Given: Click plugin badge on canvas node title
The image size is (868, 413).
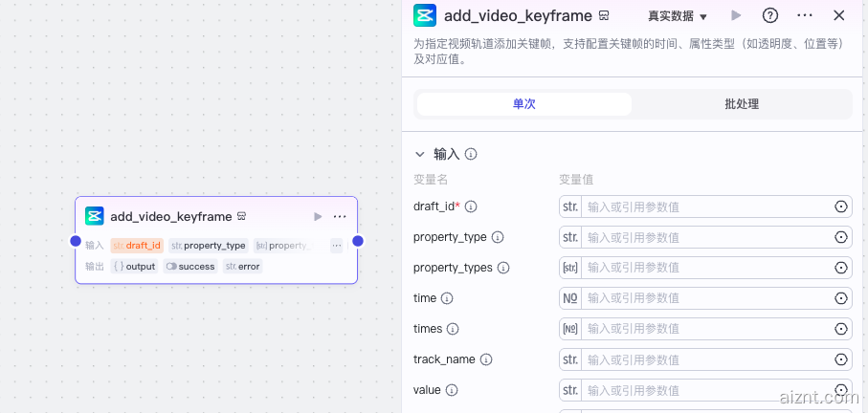Looking at the screenshot, I should point(241,216).
